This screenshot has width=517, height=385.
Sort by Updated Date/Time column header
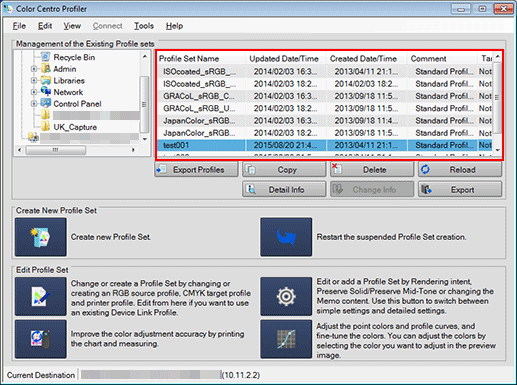pyautogui.click(x=286, y=59)
